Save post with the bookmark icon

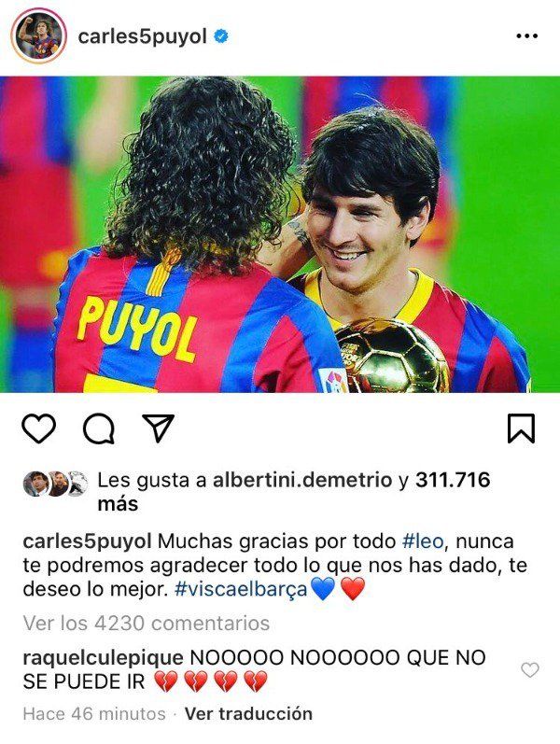click(521, 428)
